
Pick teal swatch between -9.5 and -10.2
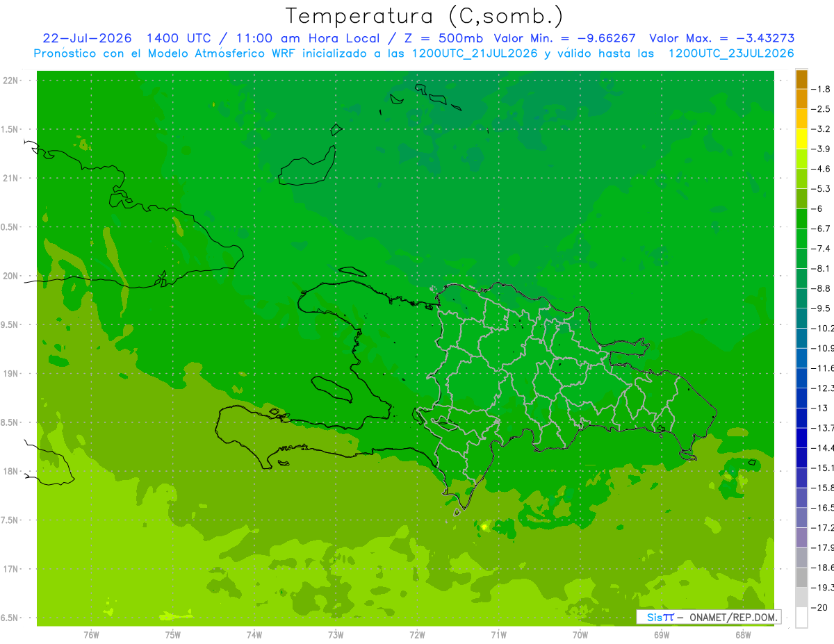pos(801,319)
